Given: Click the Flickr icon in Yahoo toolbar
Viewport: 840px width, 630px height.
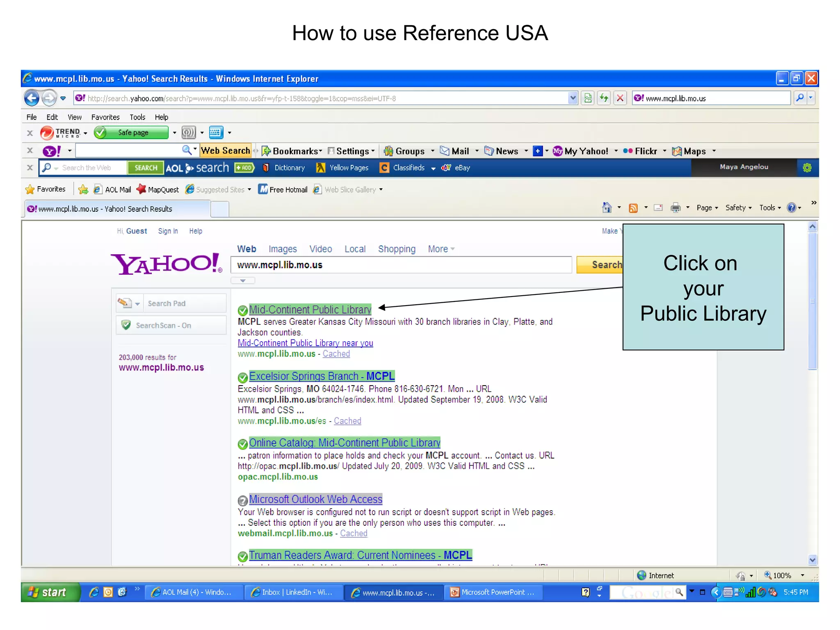Looking at the screenshot, I should [628, 151].
